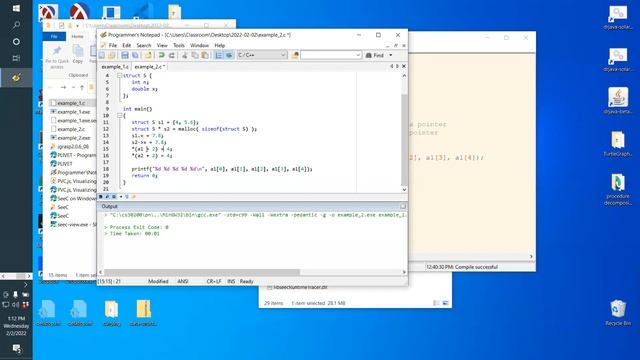Select jgrasp2.0.6_08 in File Explorer
The image size is (640, 360).
pos(73,147)
